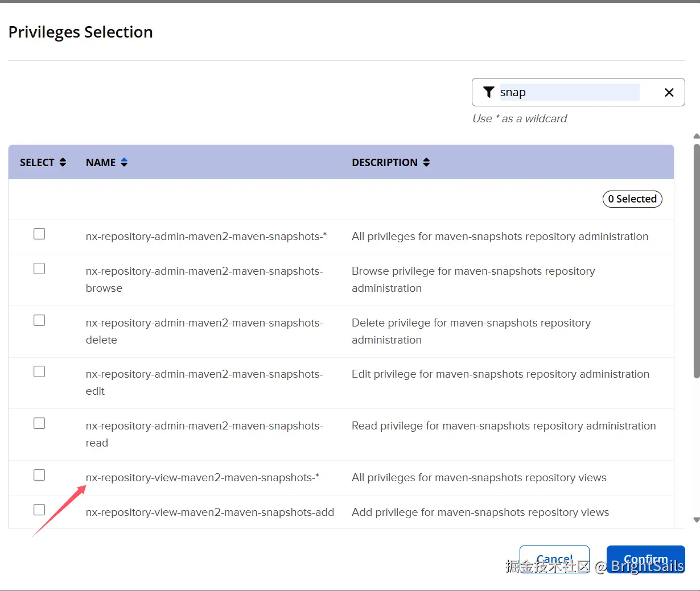Check nx-repository-admin-maven2-maven-snapshots-* checkbox

click(39, 234)
